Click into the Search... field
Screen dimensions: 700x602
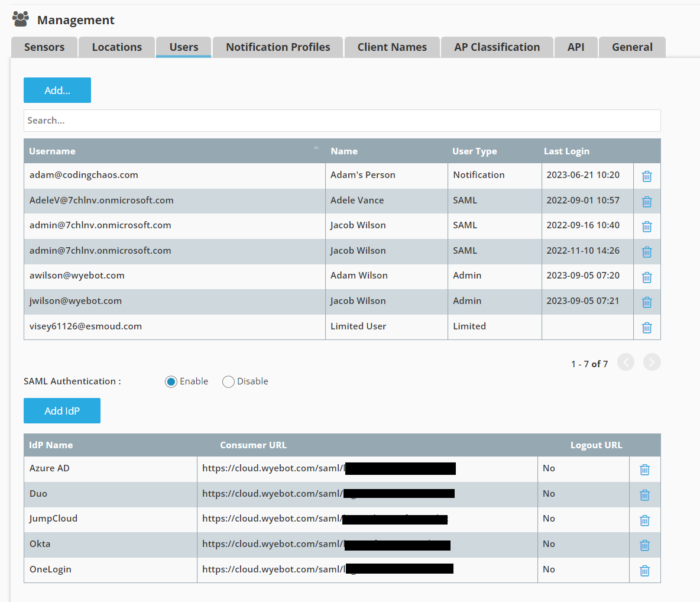(342, 121)
